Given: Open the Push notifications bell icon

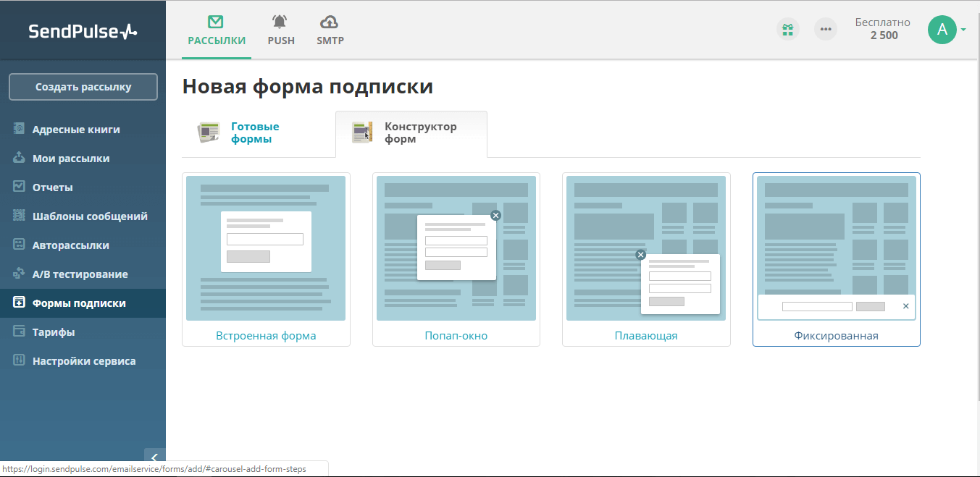Looking at the screenshot, I should 280,22.
